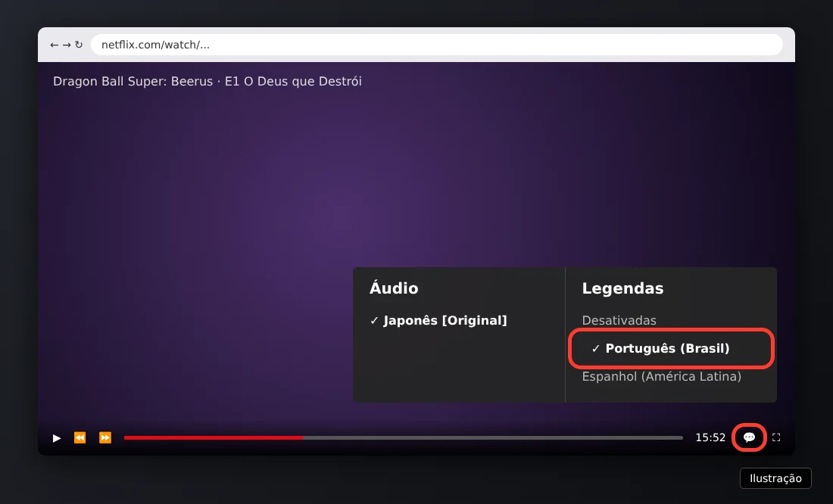833x504 pixels.
Task: Open the subtitles and audio speech-bubble icon
Action: click(749, 437)
